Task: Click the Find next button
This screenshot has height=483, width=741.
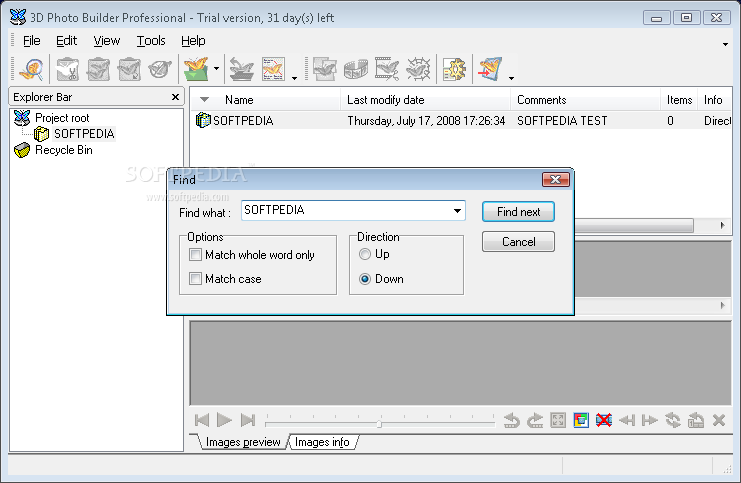Action: coord(518,212)
